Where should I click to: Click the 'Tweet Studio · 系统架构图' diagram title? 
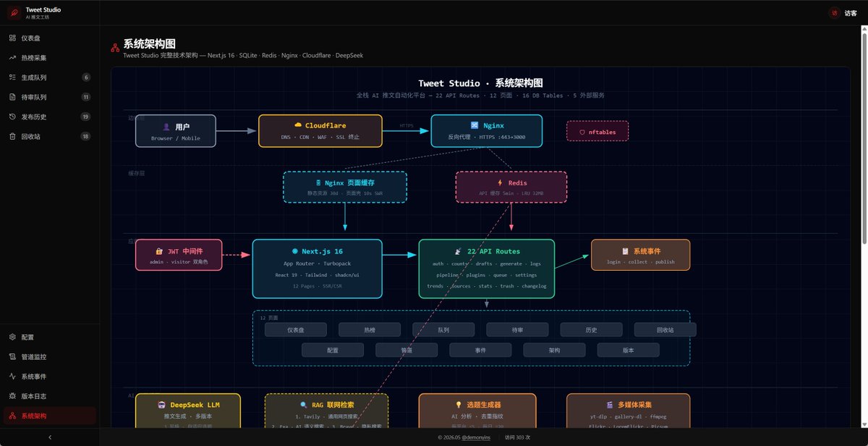tap(480, 83)
